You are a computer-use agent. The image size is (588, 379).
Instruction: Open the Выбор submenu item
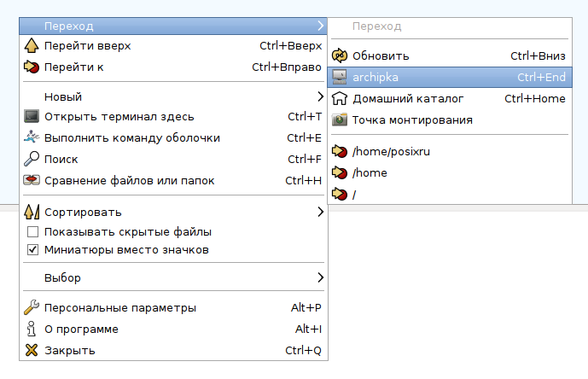[173, 277]
